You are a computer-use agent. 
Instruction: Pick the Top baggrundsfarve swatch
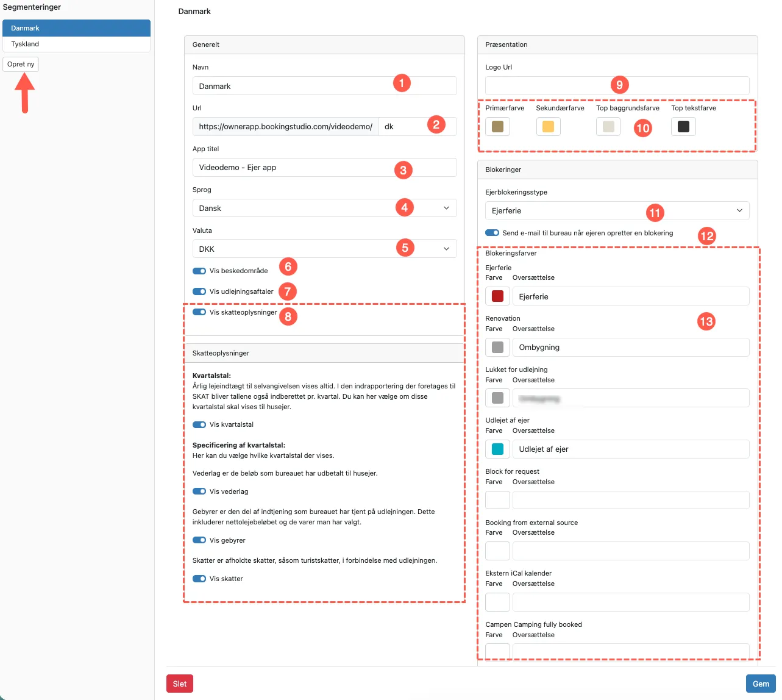608,126
